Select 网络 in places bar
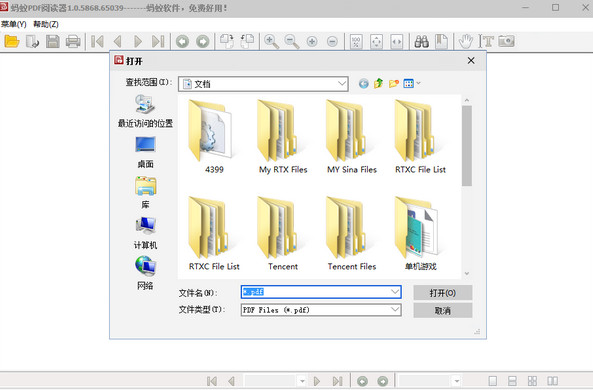This screenshot has height=390, width=593. point(145,274)
